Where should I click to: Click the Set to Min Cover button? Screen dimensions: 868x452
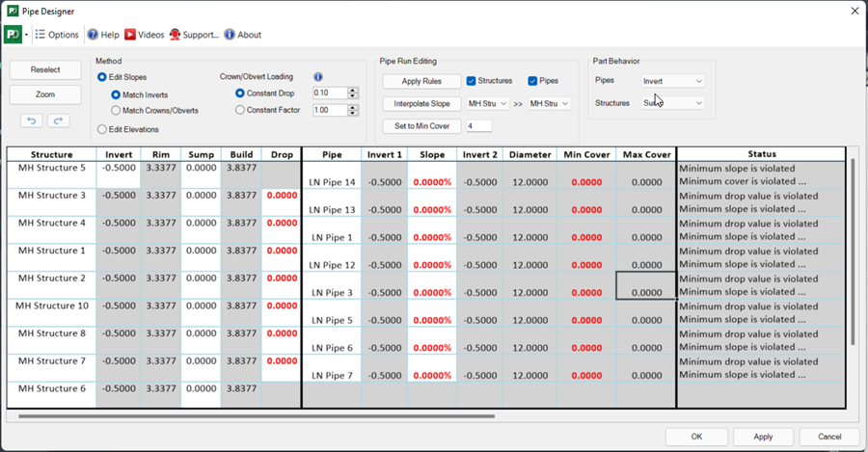[421, 126]
